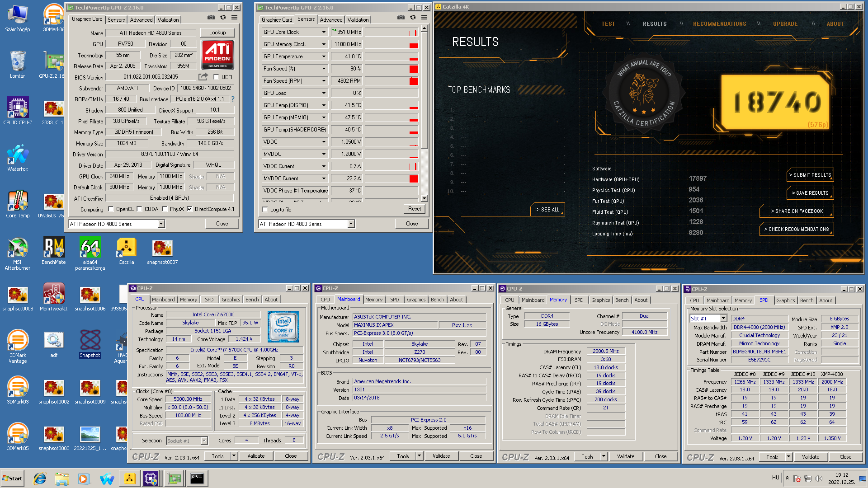Click SAVE RESULTS in Catzilla
The image size is (868, 488).
[810, 193]
